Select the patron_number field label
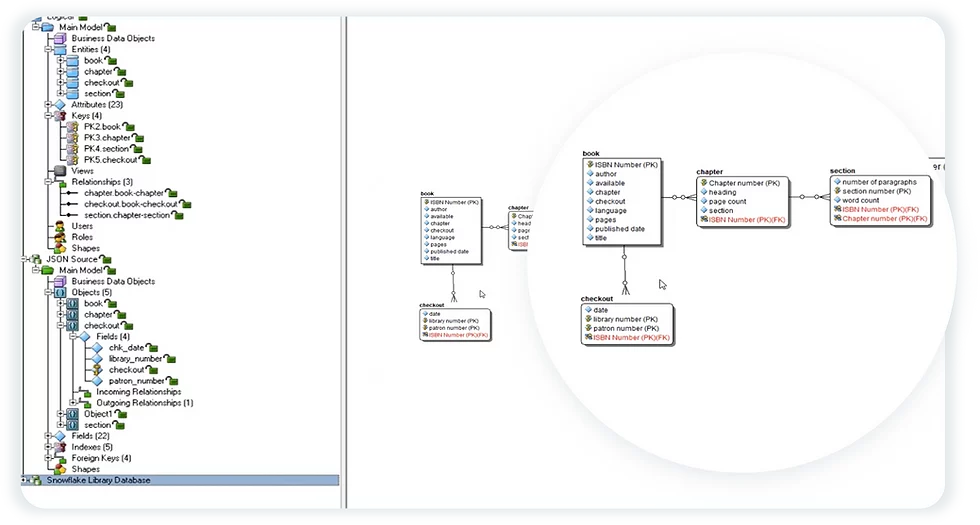Image resolution: width=980 pixels, height=525 pixels. (x=137, y=381)
